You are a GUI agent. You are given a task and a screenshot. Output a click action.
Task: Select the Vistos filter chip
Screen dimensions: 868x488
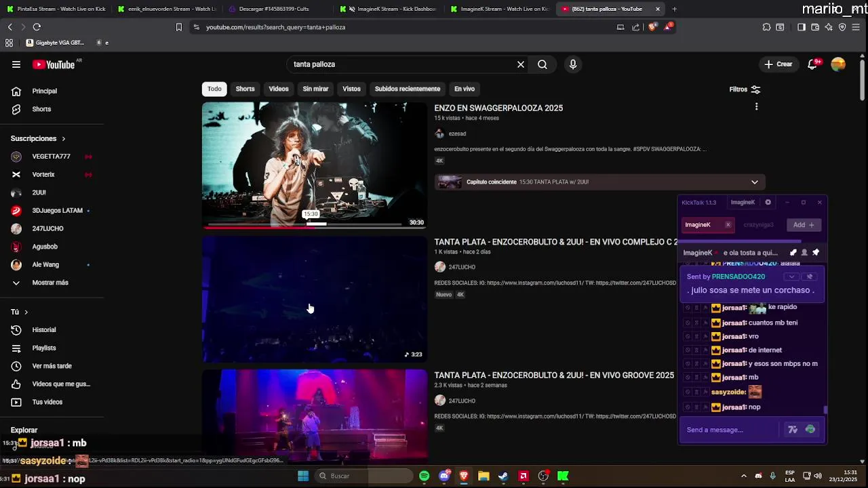(x=351, y=89)
